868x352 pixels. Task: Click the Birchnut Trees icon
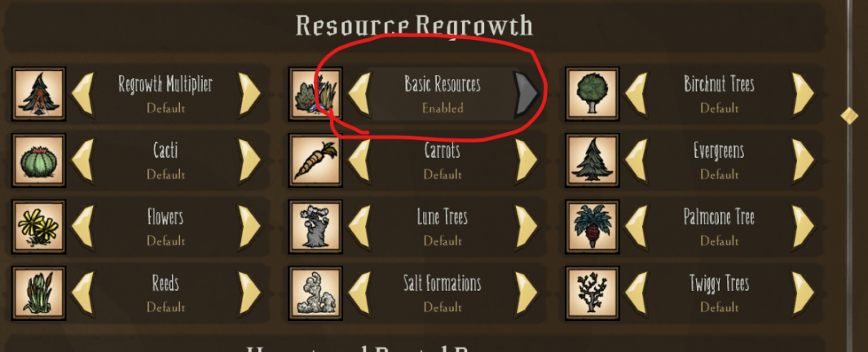click(592, 94)
